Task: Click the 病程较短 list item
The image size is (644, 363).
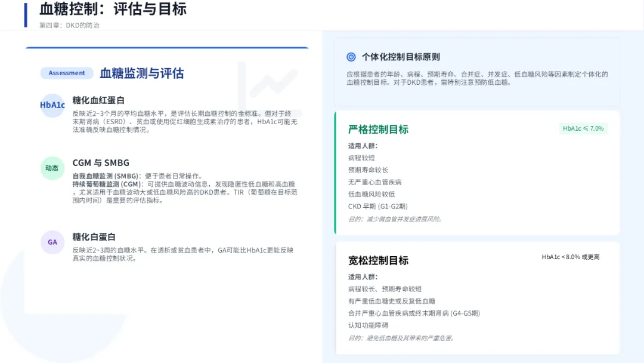Action: (361, 158)
